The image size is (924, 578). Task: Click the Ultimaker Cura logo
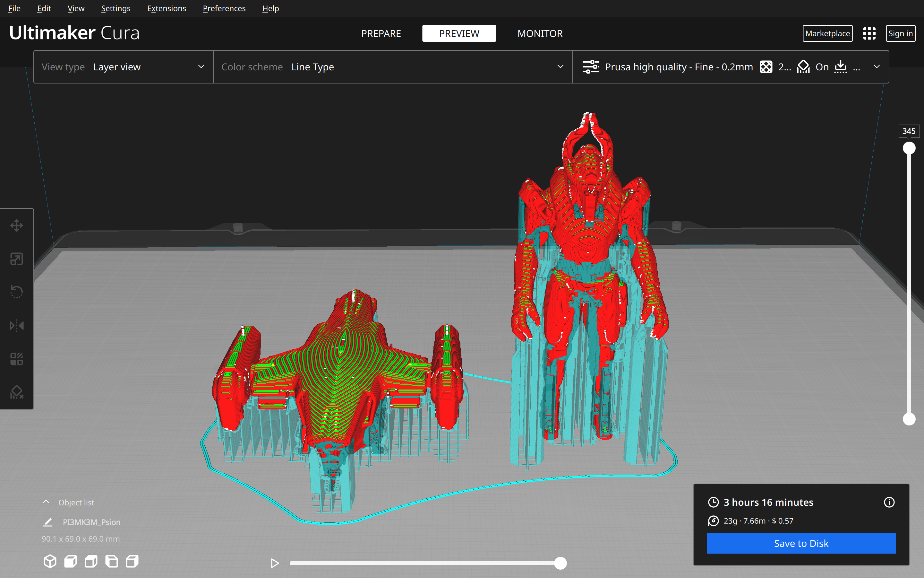click(74, 33)
